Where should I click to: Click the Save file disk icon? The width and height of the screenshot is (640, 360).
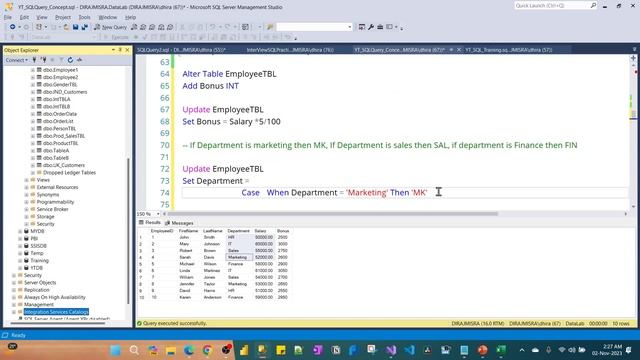(x=76, y=27)
